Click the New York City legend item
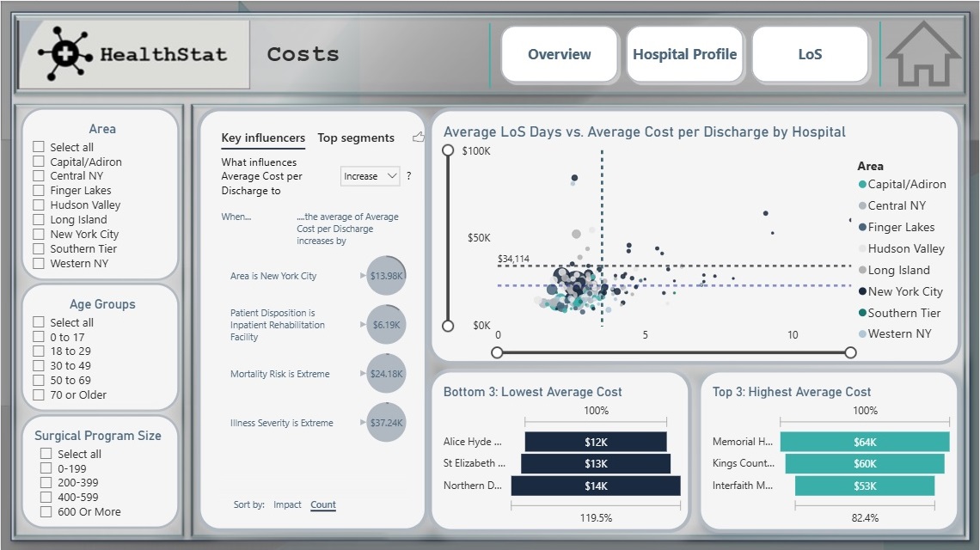Image resolution: width=980 pixels, height=550 pixels. coord(901,291)
